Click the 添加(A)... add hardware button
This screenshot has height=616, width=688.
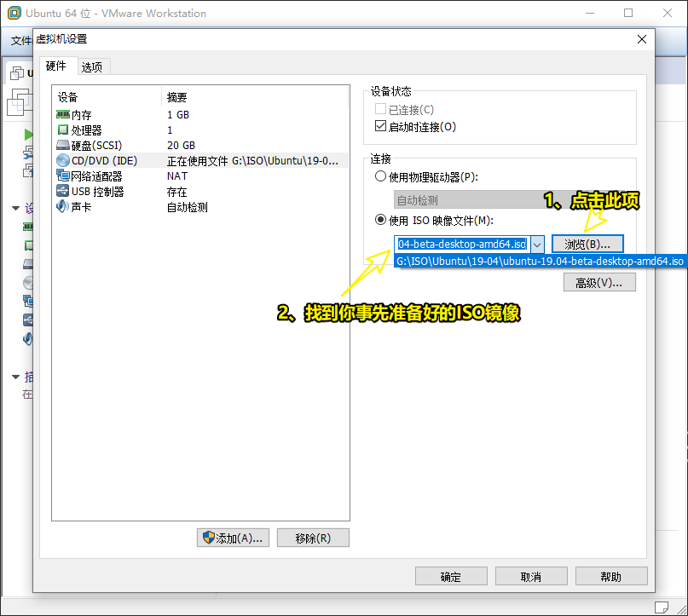pyautogui.click(x=234, y=538)
